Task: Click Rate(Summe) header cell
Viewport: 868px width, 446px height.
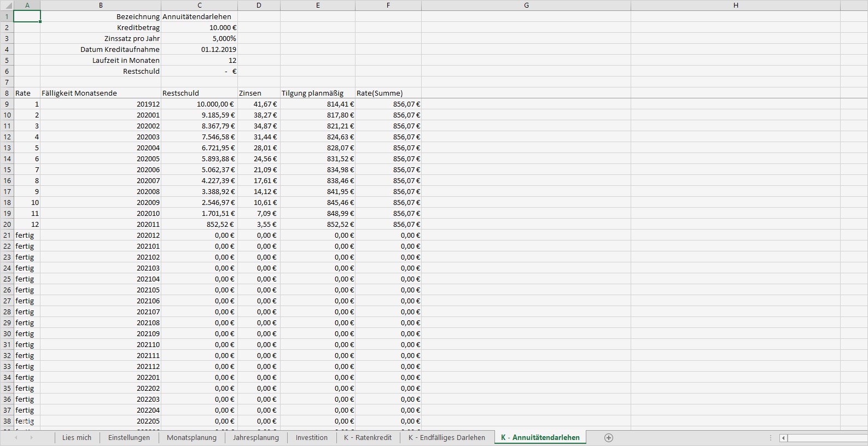Action: tap(388, 93)
